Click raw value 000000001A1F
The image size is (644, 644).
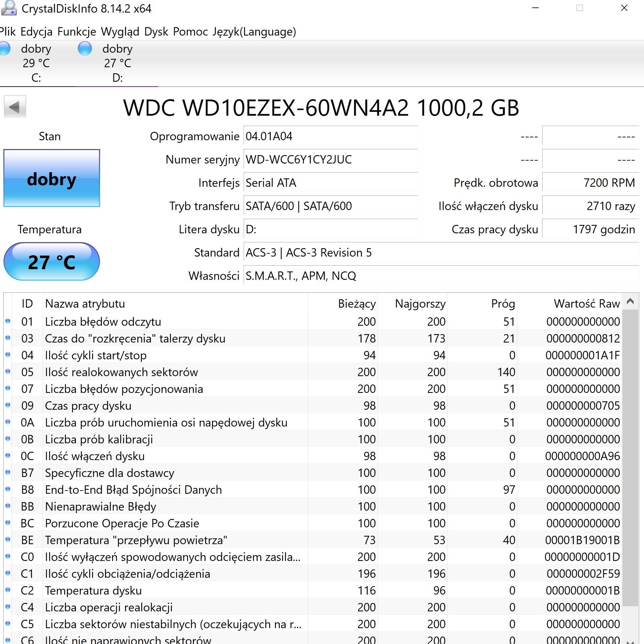click(583, 355)
